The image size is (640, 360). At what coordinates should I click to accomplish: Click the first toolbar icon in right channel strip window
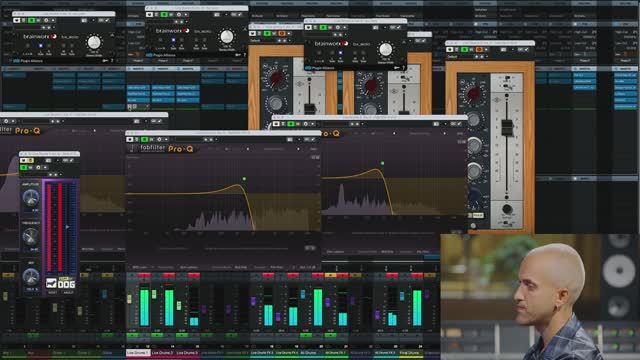(450, 50)
